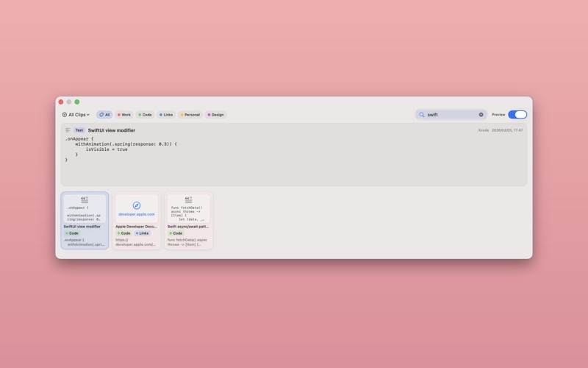This screenshot has width=588, height=368.
Task: Close the window with the red button
Action: [61, 102]
